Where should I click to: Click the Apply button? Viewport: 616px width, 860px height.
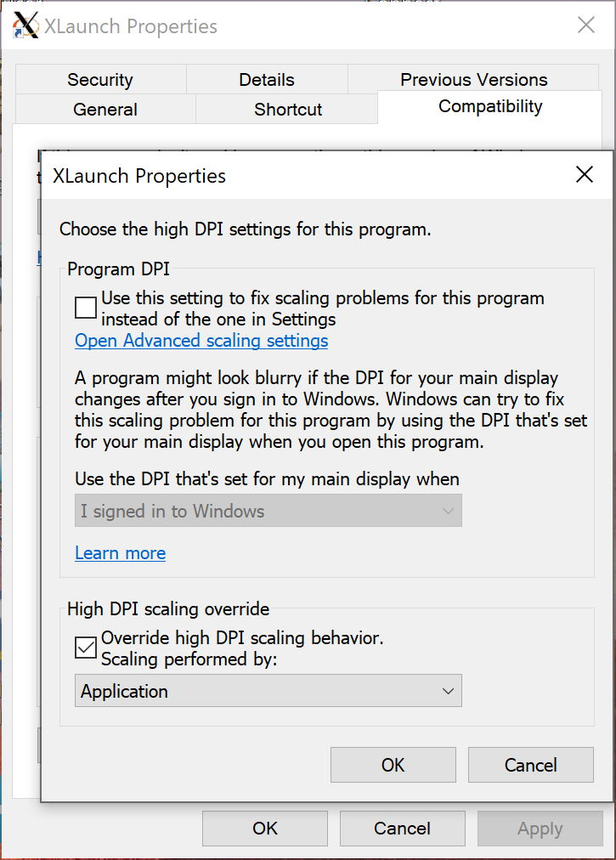click(540, 828)
